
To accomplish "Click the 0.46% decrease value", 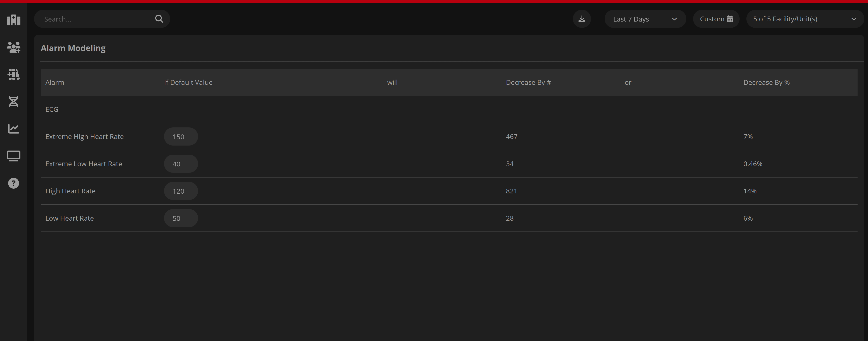I will [753, 164].
